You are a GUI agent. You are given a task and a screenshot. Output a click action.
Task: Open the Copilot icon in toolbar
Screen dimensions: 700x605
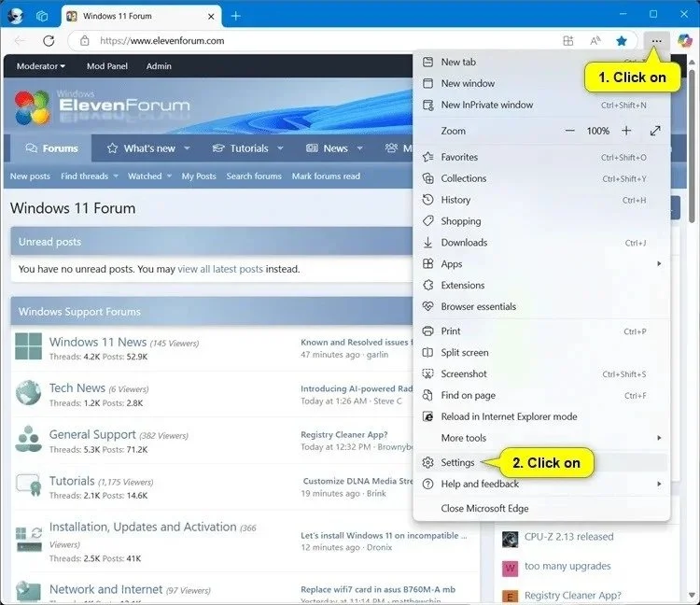(684, 41)
